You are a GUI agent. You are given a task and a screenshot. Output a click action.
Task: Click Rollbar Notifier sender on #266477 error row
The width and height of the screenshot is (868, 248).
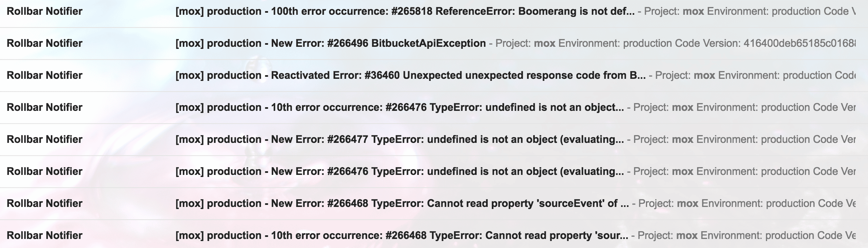45,139
